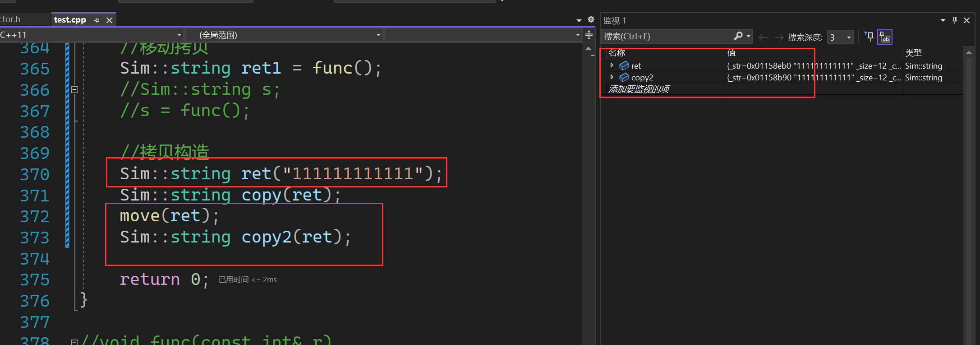Collapse the code block at line 366

75,89
